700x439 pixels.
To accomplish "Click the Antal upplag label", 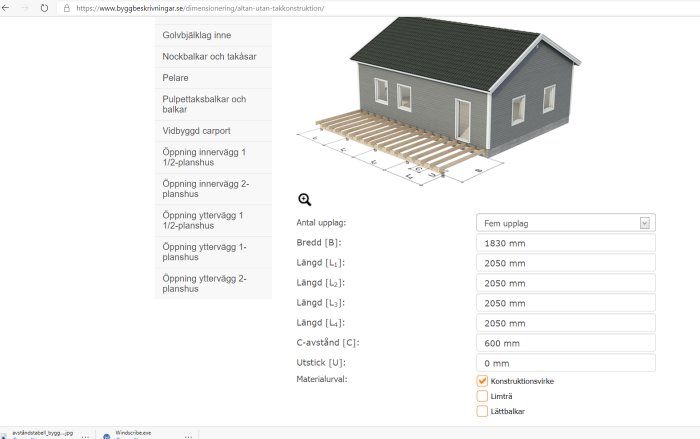I will pos(321,222).
